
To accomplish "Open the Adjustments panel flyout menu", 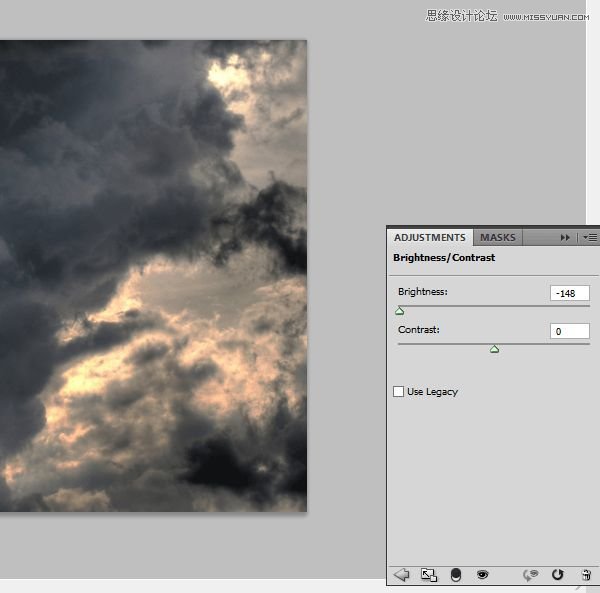I will [x=590, y=237].
